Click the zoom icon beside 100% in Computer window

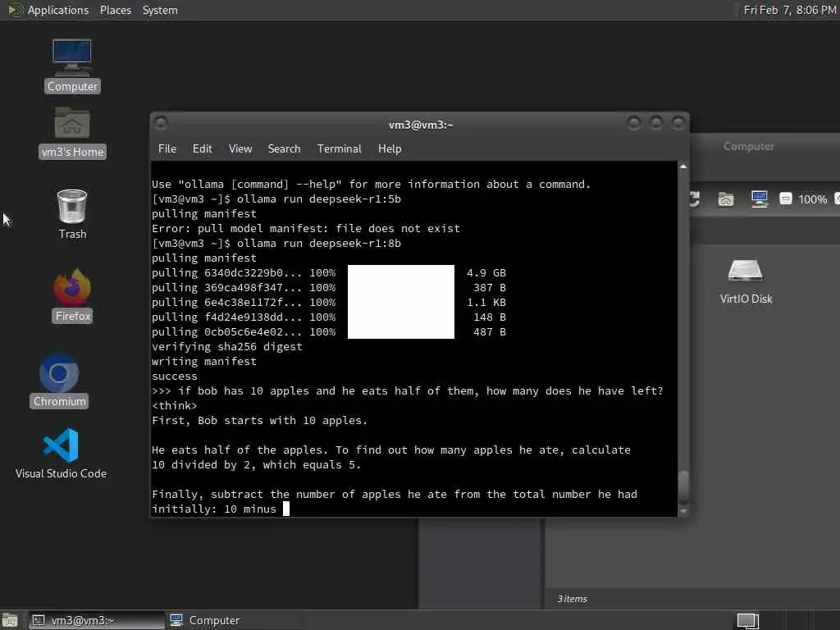pyautogui.click(x=785, y=199)
